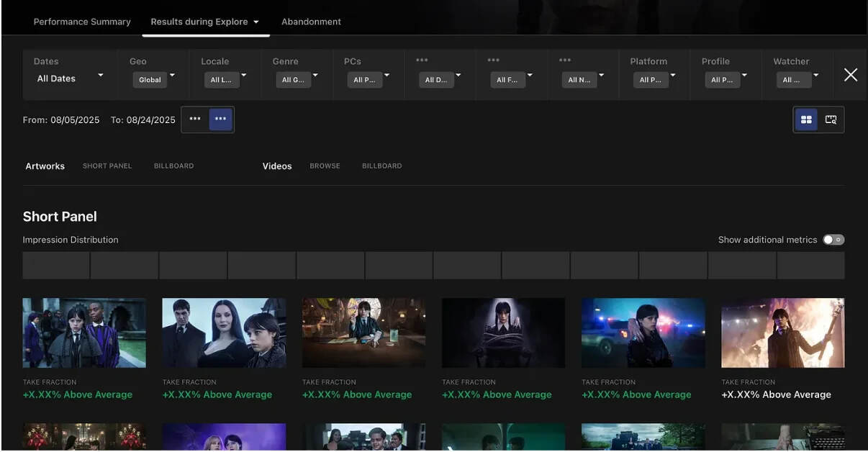Switch to the Abandonment tab
Image resolution: width=868 pixels, height=452 pixels.
click(311, 22)
